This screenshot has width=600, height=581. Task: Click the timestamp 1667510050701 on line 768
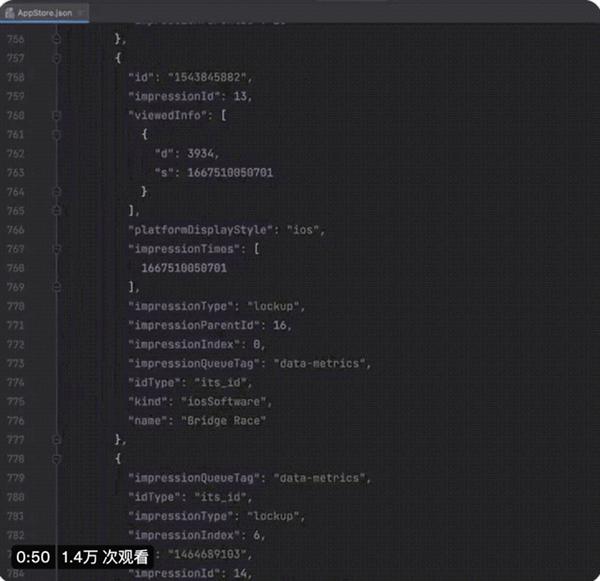coord(184,268)
